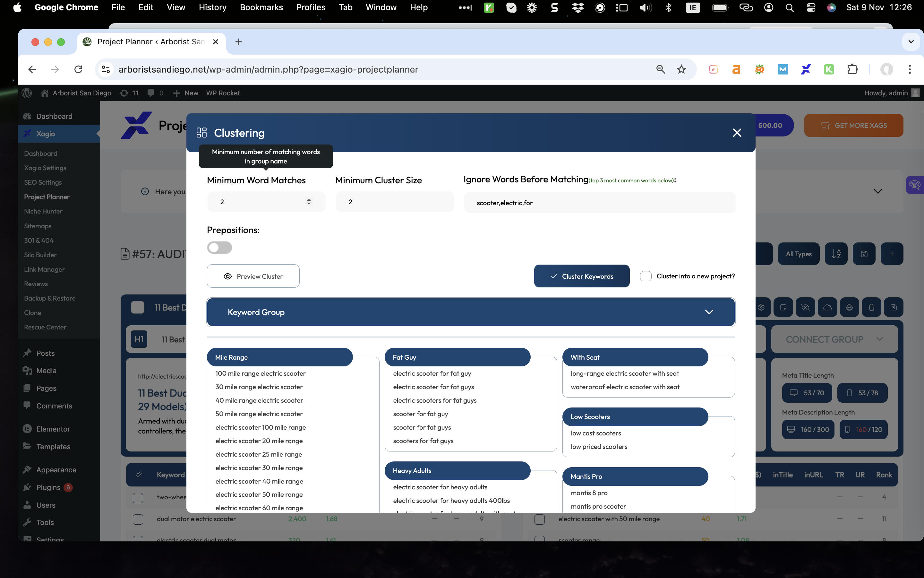Toggle select-all check in Keyword header
This screenshot has width=924, height=578.
coord(139,474)
